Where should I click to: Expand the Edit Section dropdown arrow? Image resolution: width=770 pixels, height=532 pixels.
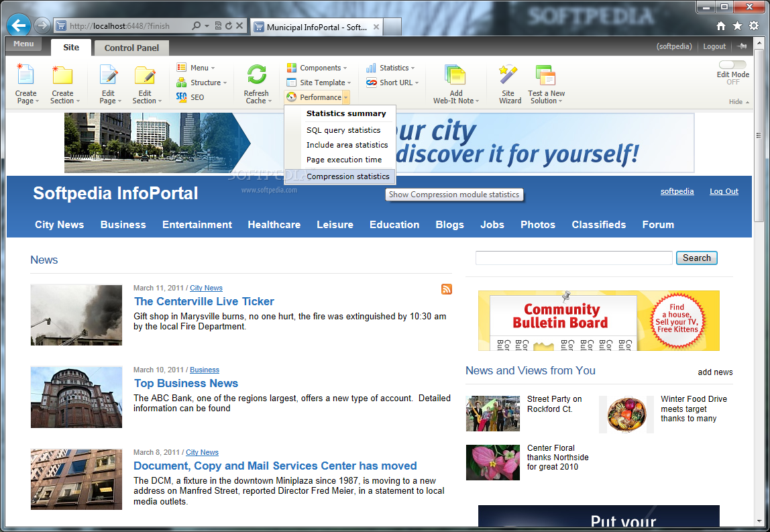160,101
